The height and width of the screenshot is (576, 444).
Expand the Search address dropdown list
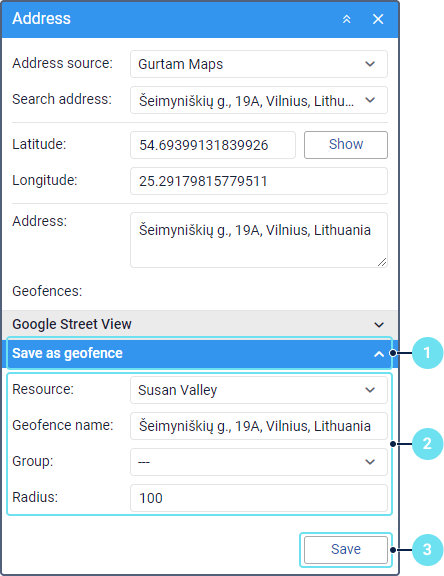[259, 100]
